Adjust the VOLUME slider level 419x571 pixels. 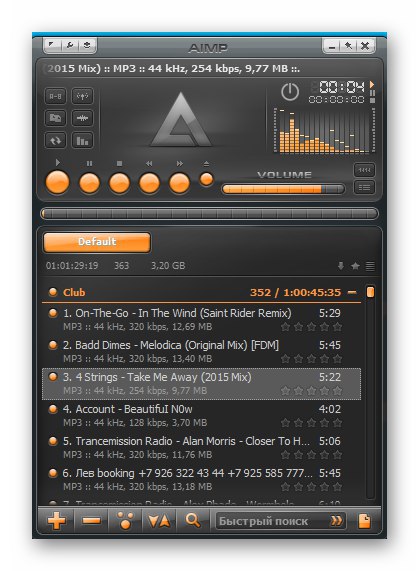point(283,189)
